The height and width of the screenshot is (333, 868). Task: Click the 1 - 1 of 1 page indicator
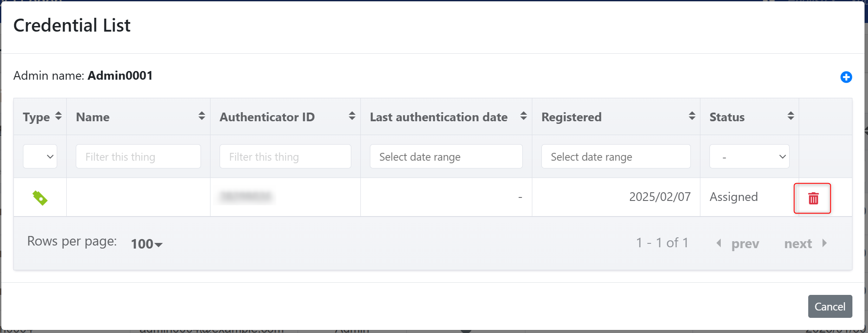pos(662,242)
